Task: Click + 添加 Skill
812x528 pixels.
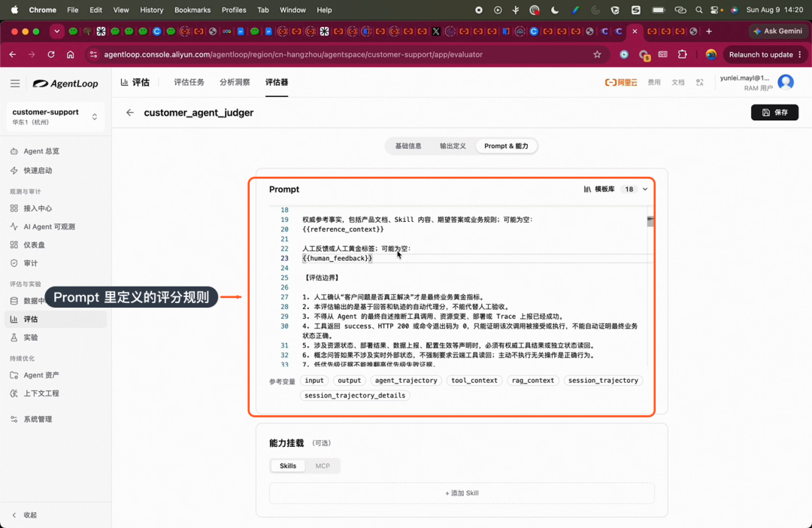Action: pos(462,493)
